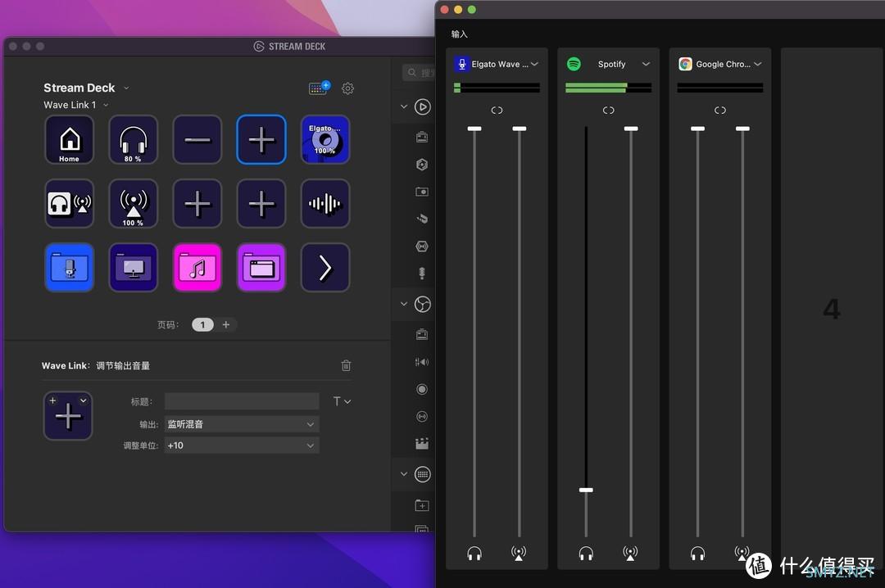The width and height of the screenshot is (885, 588).
Task: Open the blue microphone folder key
Action: pos(70,268)
